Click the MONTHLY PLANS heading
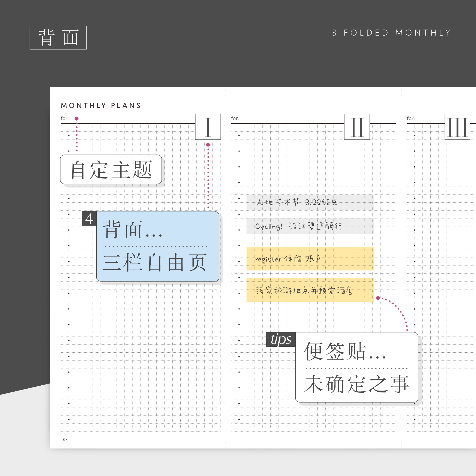 tap(101, 106)
